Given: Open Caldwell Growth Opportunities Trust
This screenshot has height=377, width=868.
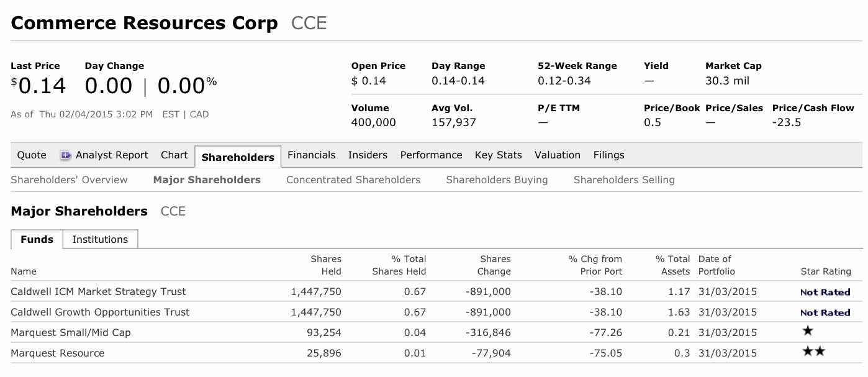Looking at the screenshot, I should 100,312.
